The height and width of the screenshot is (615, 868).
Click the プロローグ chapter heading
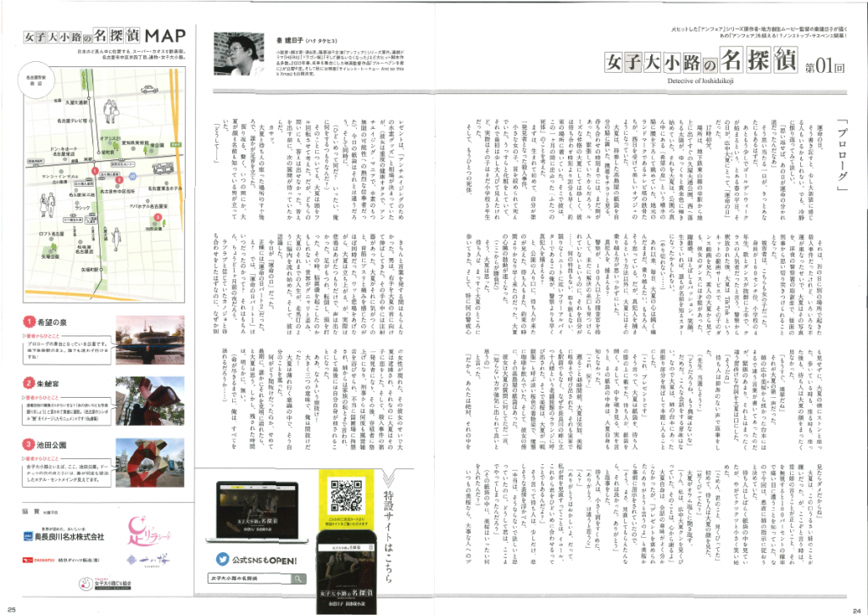pos(843,156)
